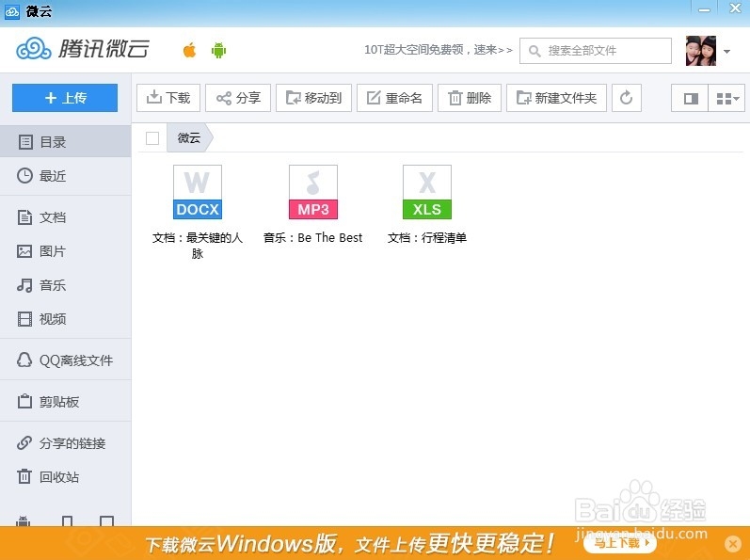The height and width of the screenshot is (560, 750).
Task: Click file name 音乐：Be The Best
Action: coord(312,238)
